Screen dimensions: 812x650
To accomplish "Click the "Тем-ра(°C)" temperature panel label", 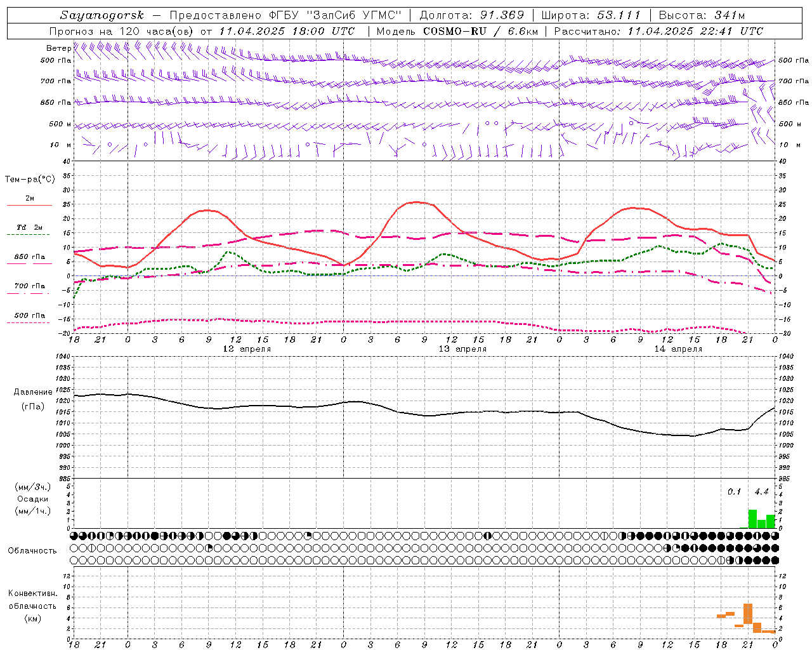I will coord(30,180).
